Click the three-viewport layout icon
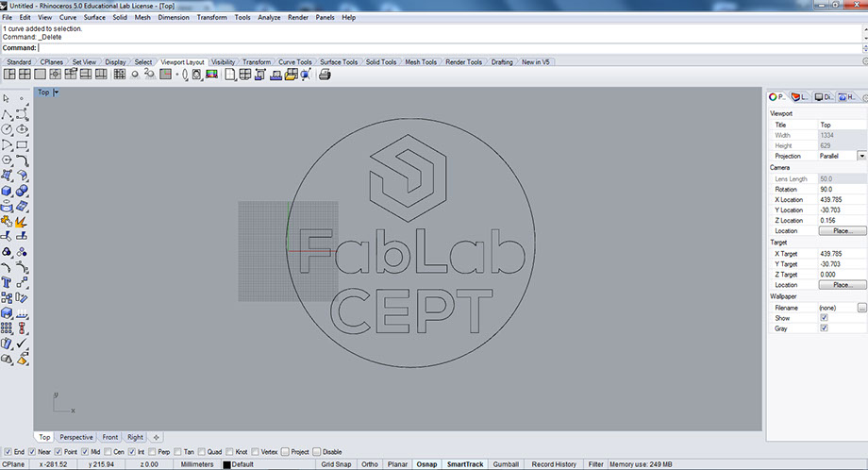The image size is (868, 470). [9, 75]
